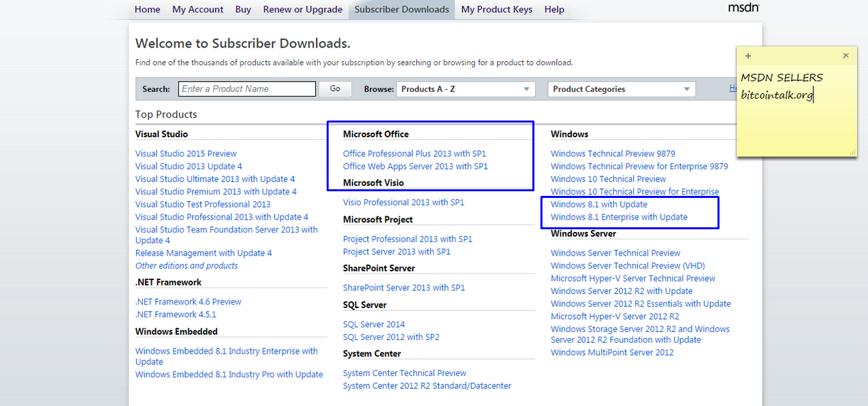Select Renew or Upgrade in navigation

tap(303, 10)
